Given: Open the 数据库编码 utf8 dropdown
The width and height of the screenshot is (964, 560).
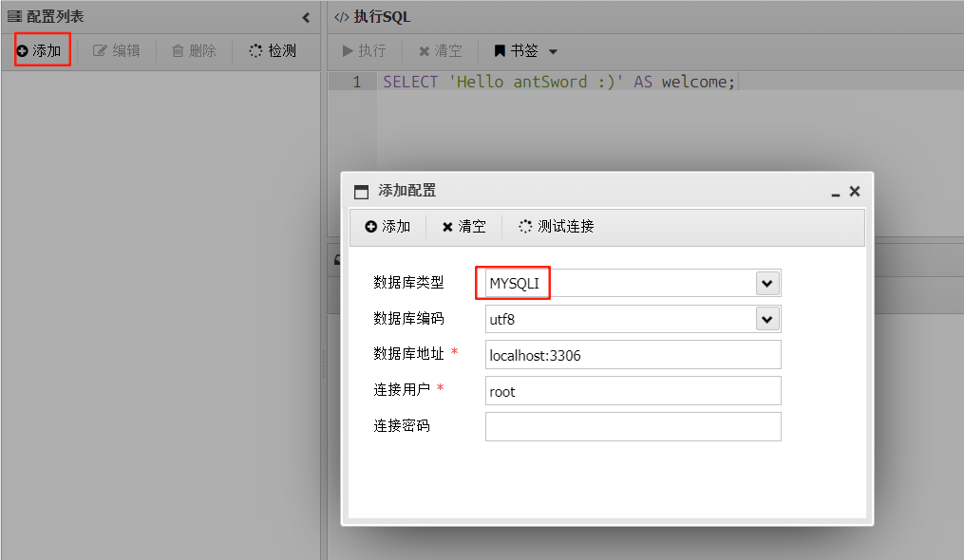Looking at the screenshot, I should 767,319.
